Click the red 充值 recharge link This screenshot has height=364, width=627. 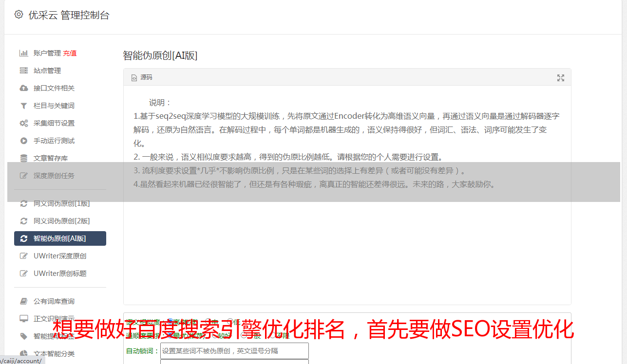(x=70, y=53)
